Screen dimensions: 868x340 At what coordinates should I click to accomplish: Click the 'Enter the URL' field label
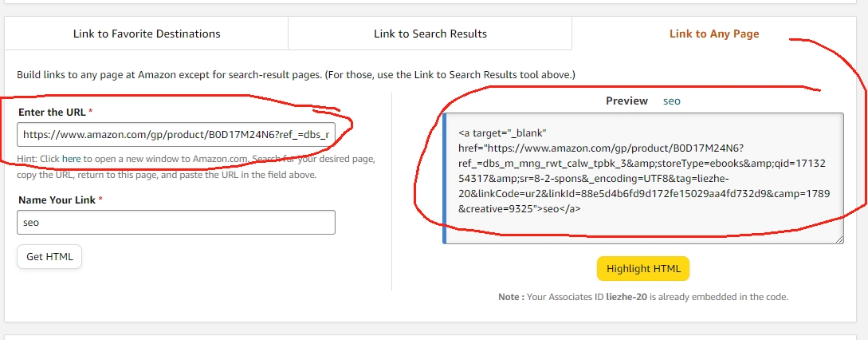(x=52, y=112)
